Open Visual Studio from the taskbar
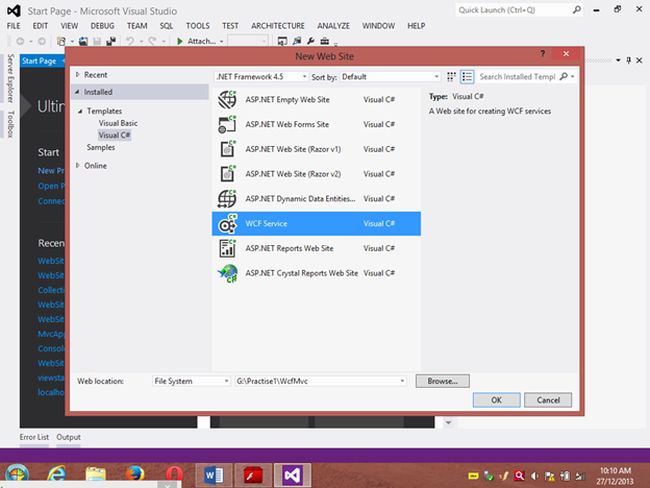 coord(292,475)
